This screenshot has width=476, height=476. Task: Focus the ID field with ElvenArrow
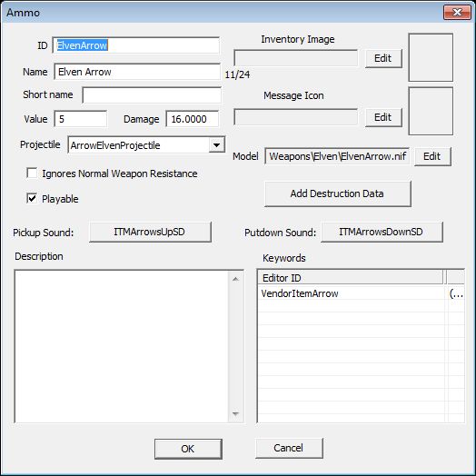135,45
